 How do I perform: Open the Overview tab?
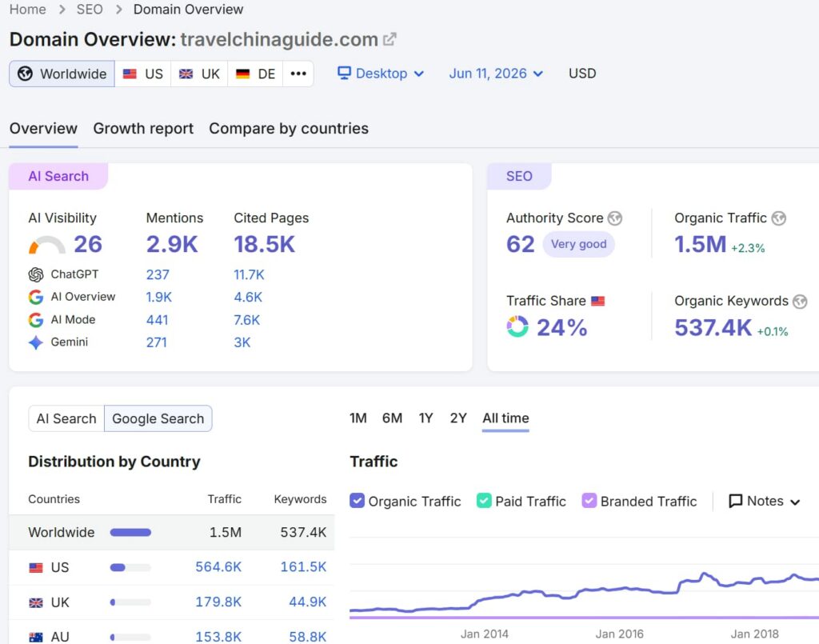pos(43,129)
